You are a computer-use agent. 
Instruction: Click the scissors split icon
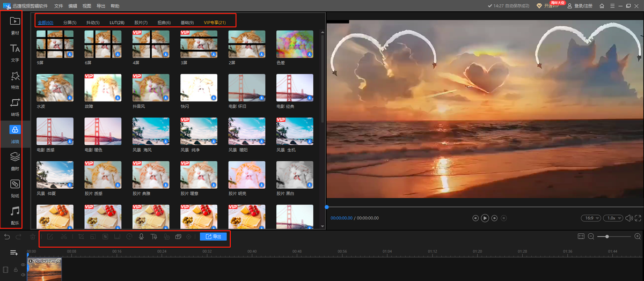[64, 236]
